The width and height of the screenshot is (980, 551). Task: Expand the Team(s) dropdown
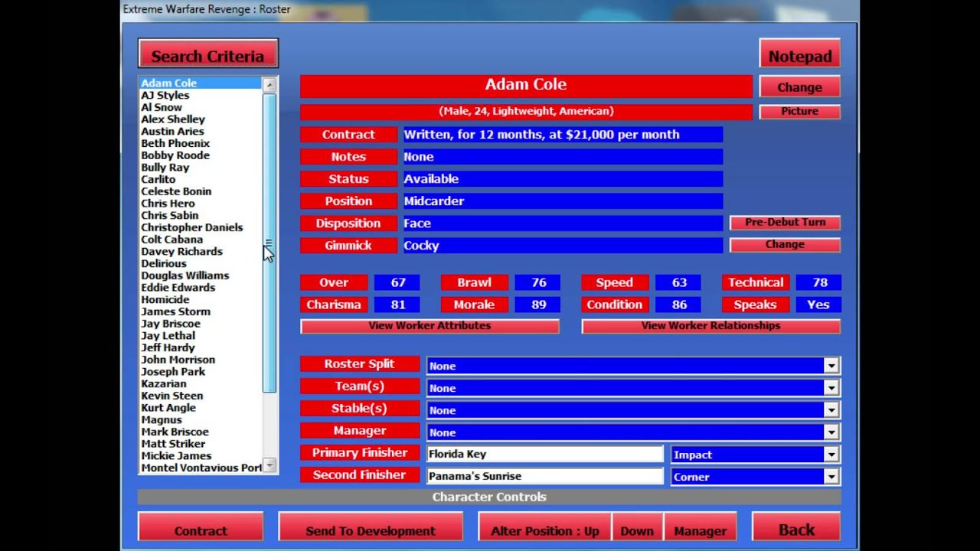831,388
